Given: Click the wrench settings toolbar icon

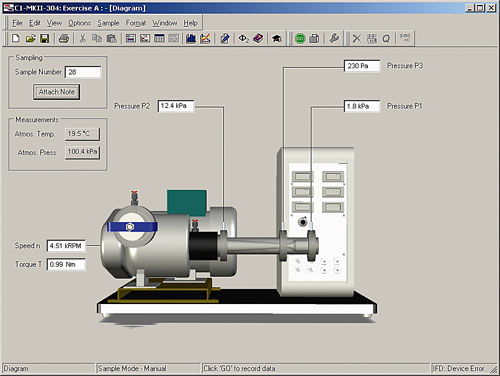Looking at the screenshot, I should (334, 39).
